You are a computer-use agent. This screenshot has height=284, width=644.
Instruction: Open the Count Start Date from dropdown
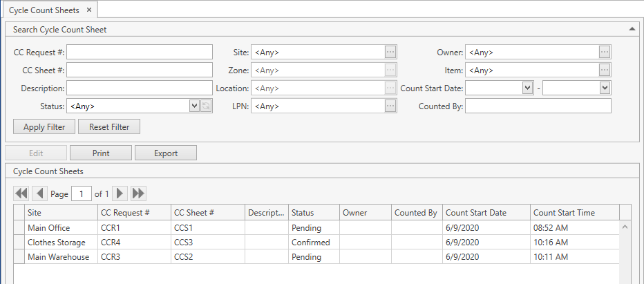(x=528, y=88)
